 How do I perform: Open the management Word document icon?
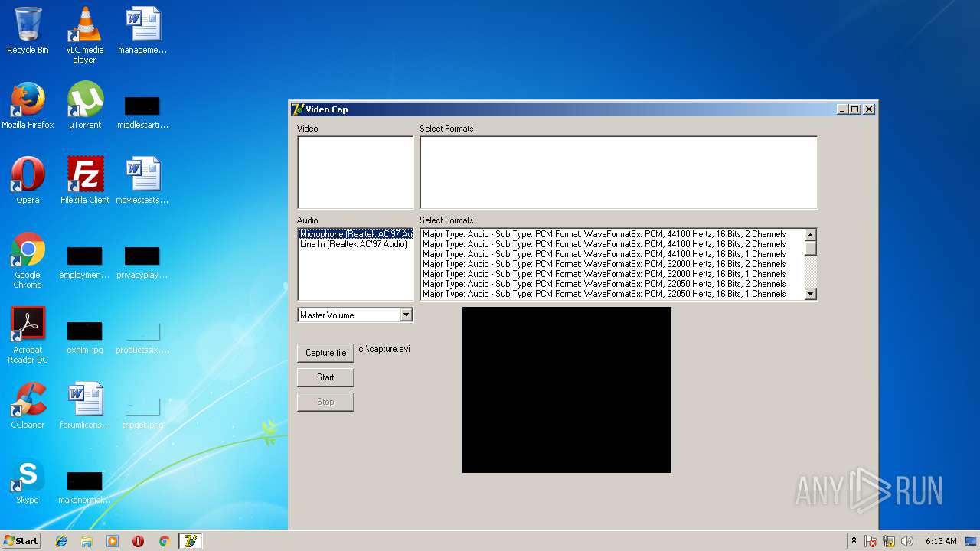click(x=142, y=31)
